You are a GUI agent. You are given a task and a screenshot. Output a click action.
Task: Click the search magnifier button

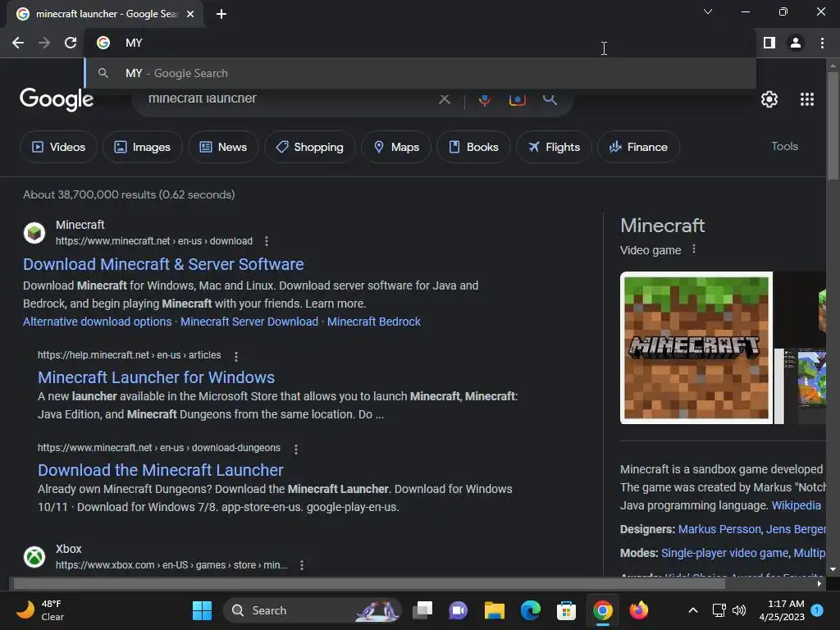tap(550, 99)
